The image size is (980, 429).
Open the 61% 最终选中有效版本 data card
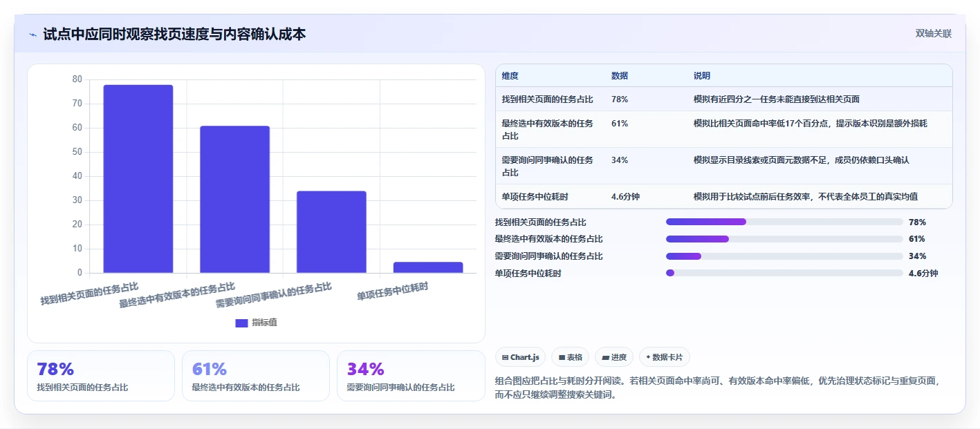(x=256, y=376)
